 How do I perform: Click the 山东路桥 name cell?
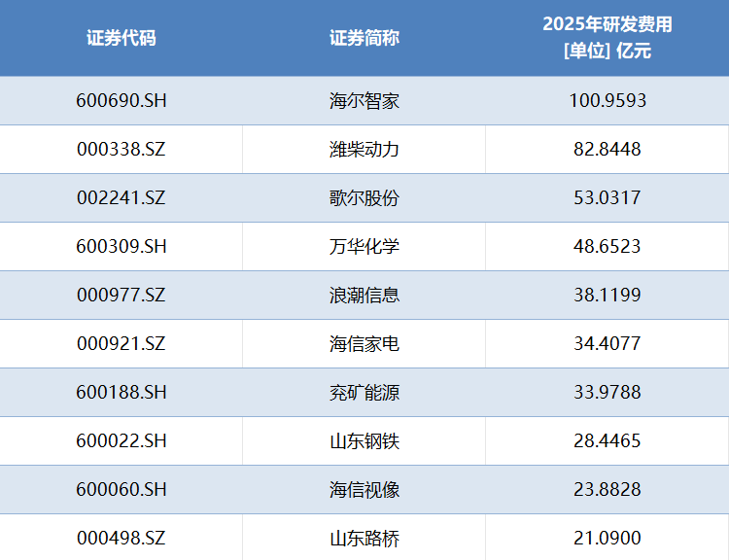tap(364, 538)
